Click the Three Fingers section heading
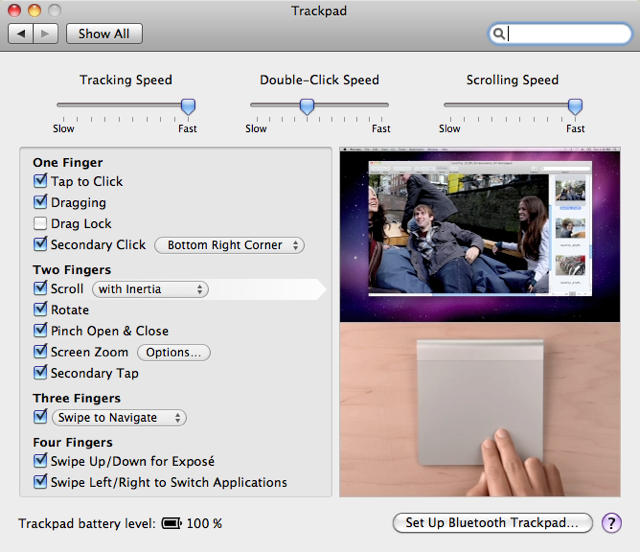Viewport: 640px width, 552px height. tap(77, 398)
